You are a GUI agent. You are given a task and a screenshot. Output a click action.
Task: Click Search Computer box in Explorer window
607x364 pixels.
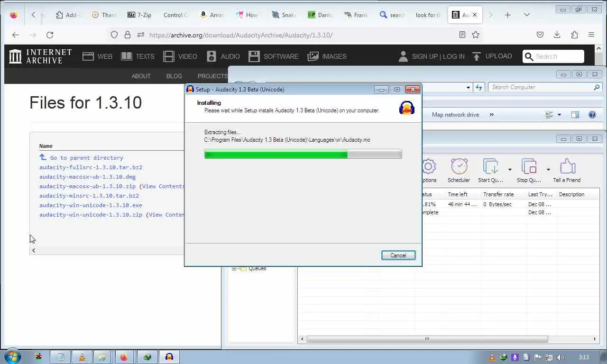[x=545, y=87]
